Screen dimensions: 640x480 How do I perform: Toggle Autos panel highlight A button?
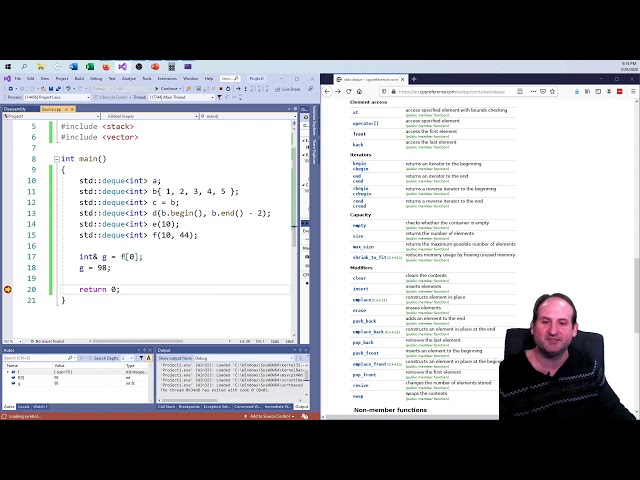click(x=149, y=358)
